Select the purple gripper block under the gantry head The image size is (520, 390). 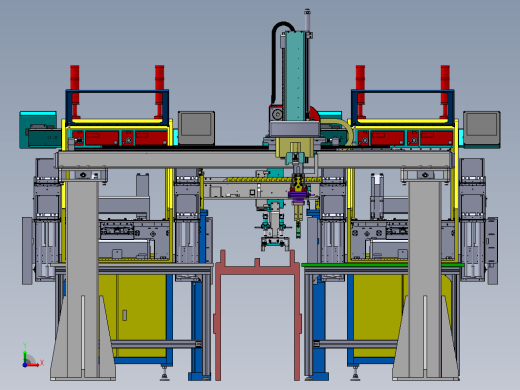299,196
